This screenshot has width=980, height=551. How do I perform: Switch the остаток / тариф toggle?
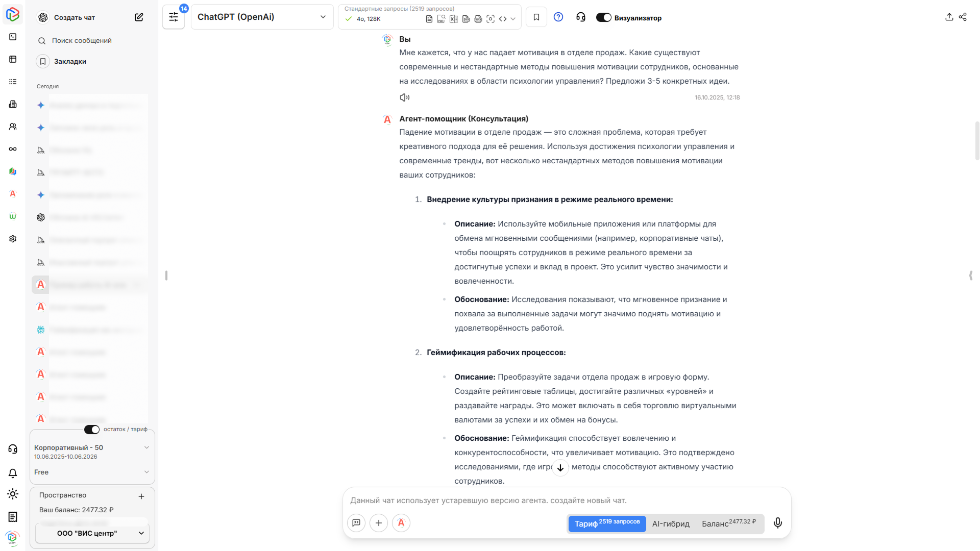(91, 430)
